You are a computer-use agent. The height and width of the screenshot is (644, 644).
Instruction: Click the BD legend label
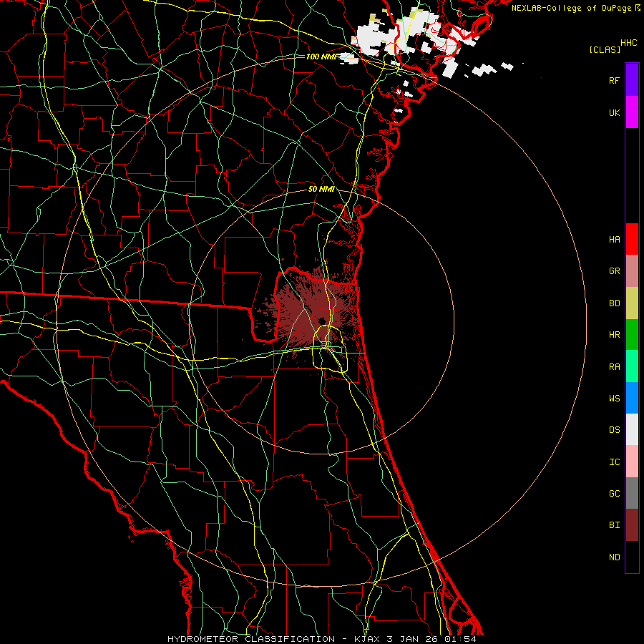(x=614, y=303)
